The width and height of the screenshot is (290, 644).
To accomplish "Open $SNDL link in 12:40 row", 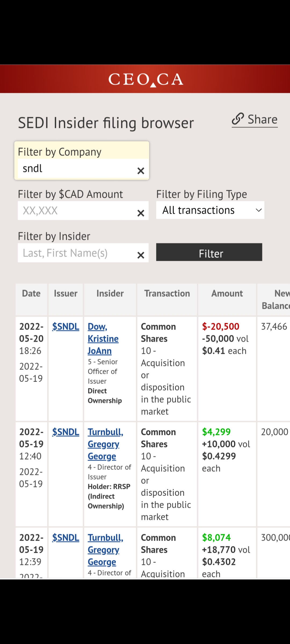I will point(66,432).
